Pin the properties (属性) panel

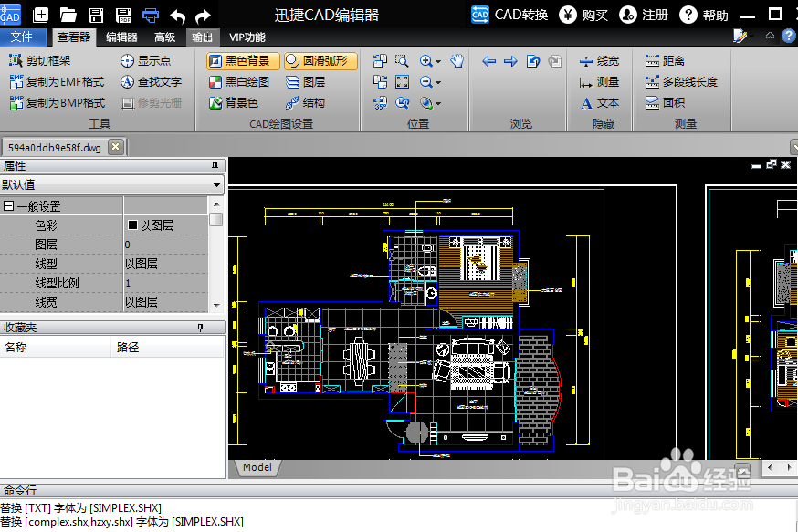coord(215,166)
